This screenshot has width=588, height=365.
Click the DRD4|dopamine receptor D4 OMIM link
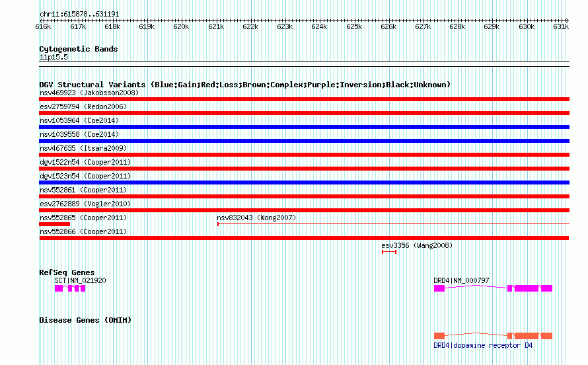[483, 345]
